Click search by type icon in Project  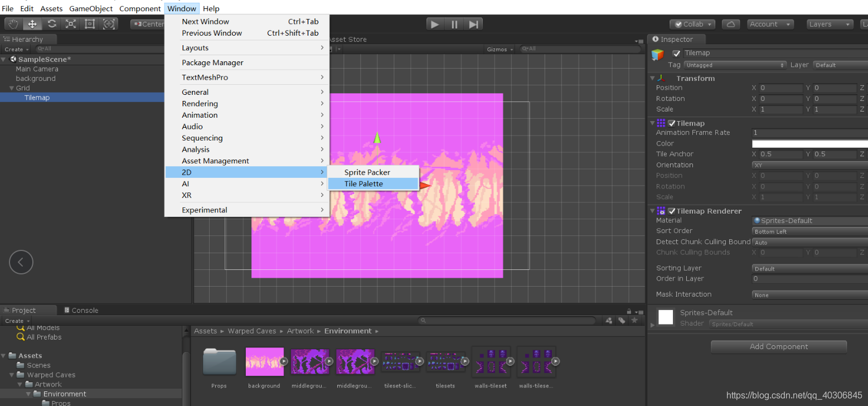tap(608, 321)
